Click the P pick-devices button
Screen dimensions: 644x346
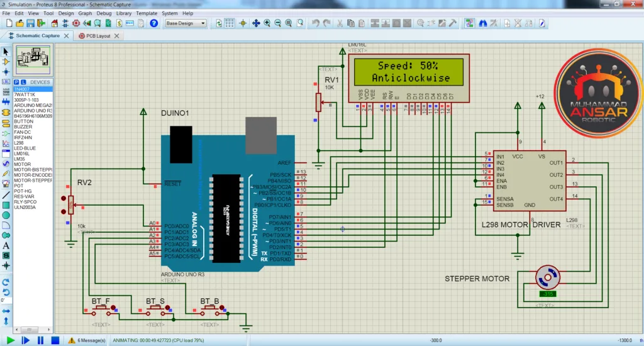pyautogui.click(x=17, y=82)
